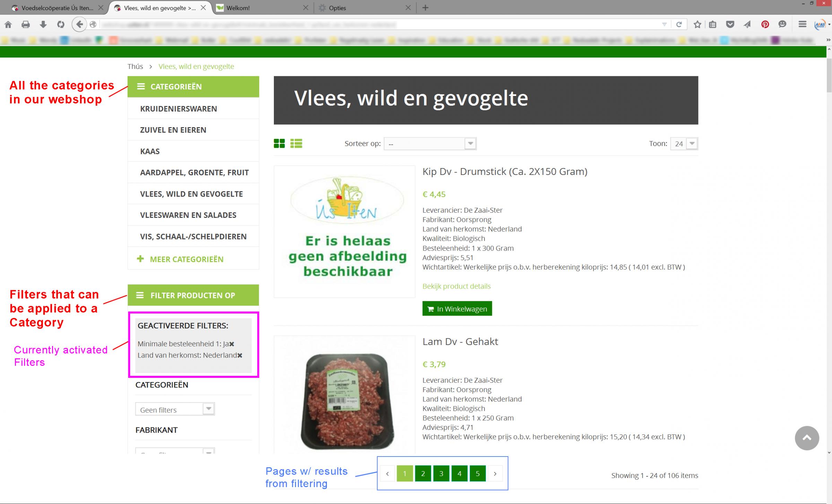Viewport: 832px width, 504px height.
Task: Open the Pinterest toolbar icon
Action: [x=765, y=24]
